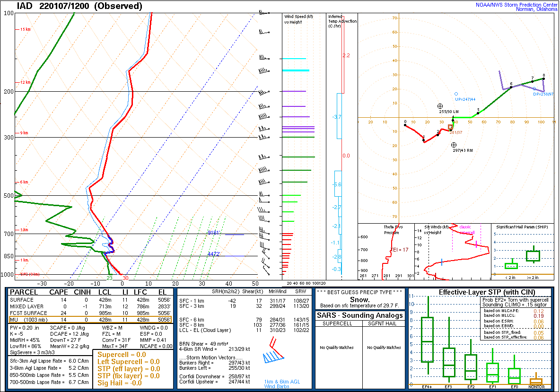Select the highlighted MU (1003 mb) parcel row

[x=90, y=320]
